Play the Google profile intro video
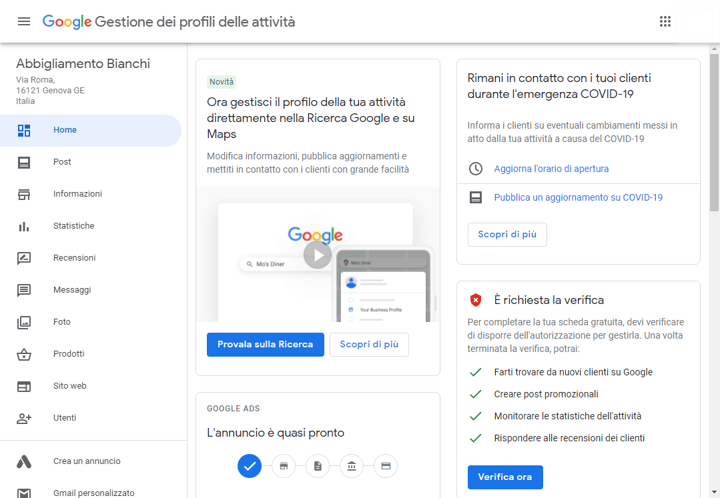 coord(318,255)
